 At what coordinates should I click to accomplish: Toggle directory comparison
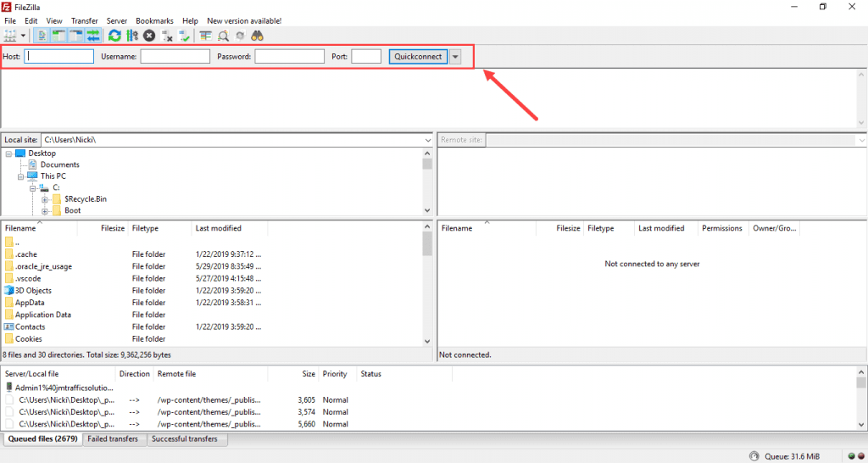(x=223, y=36)
